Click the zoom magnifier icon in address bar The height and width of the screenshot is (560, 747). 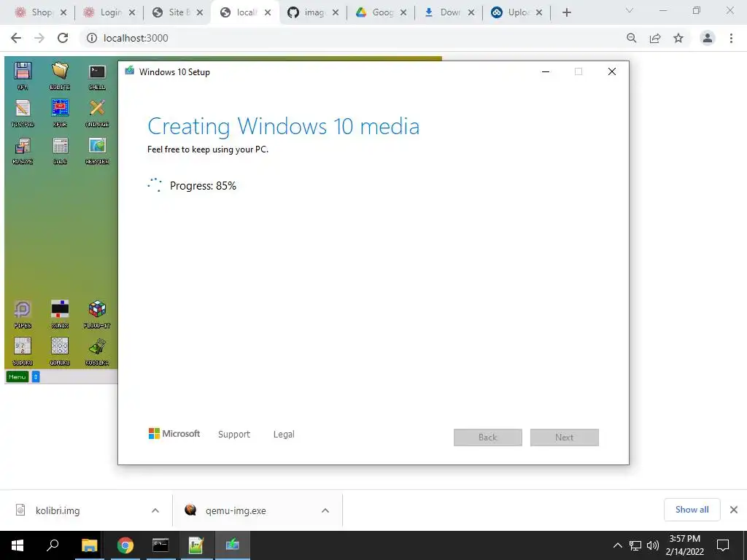point(632,38)
